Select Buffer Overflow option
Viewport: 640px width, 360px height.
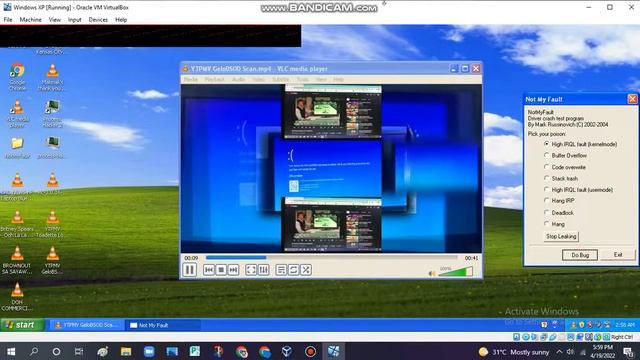pos(565,156)
